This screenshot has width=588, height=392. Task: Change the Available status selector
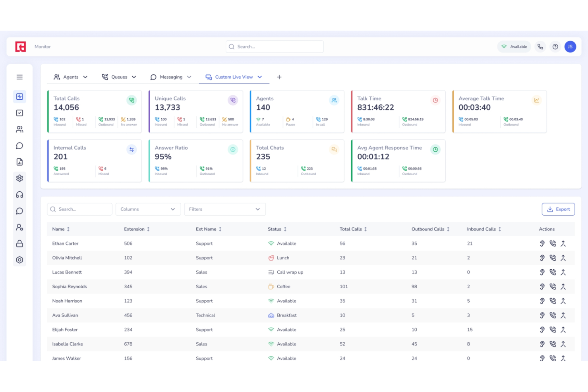514,47
